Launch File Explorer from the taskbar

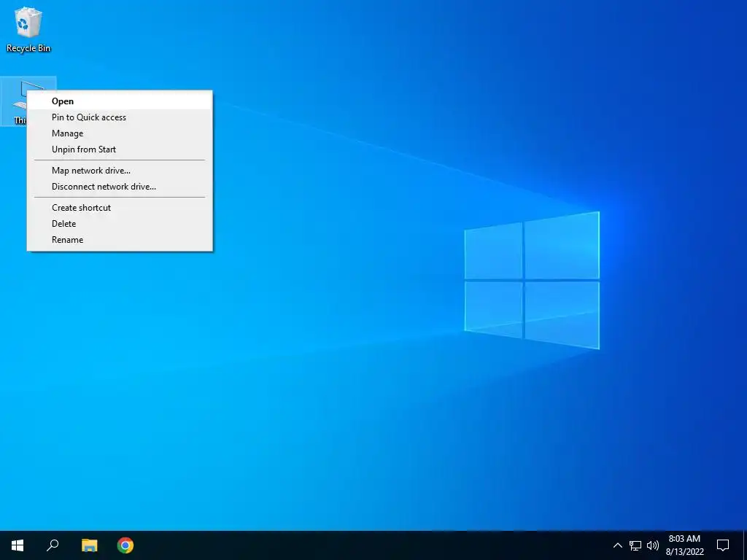click(89, 545)
